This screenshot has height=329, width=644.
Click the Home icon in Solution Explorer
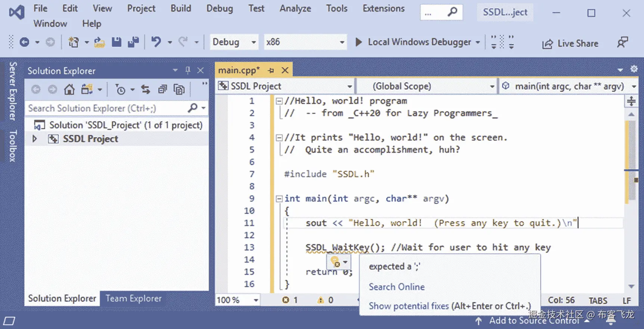pos(69,90)
